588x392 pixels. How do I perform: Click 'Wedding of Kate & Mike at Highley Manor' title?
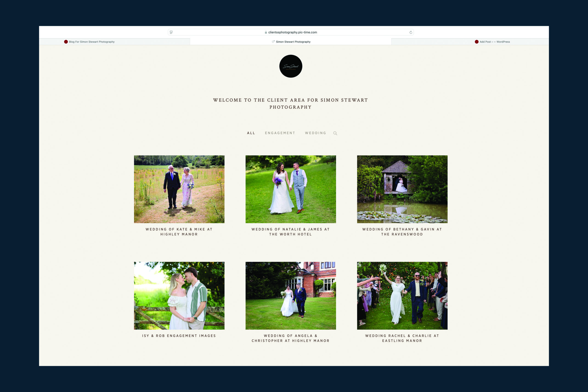coord(179,232)
